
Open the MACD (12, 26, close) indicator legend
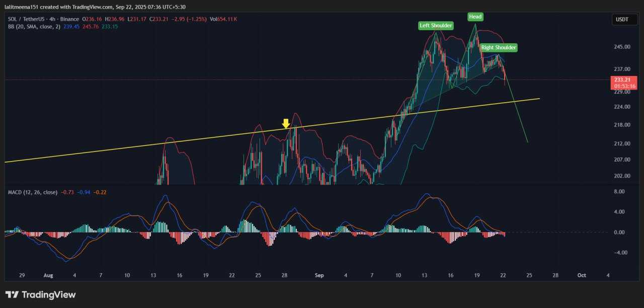[x=32, y=192]
